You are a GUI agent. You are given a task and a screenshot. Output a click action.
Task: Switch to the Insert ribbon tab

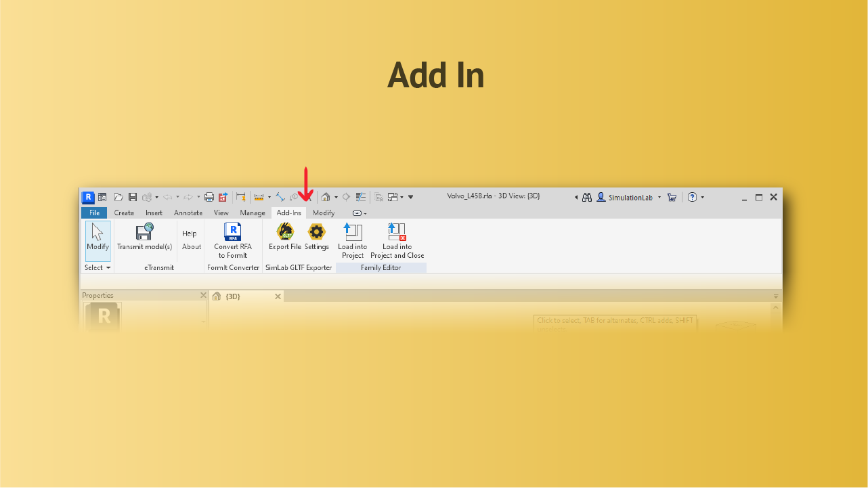(154, 213)
